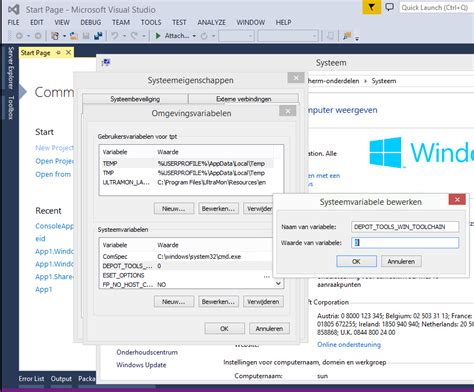Click the Naam van variabele field
474x392 pixels.
pos(405,227)
